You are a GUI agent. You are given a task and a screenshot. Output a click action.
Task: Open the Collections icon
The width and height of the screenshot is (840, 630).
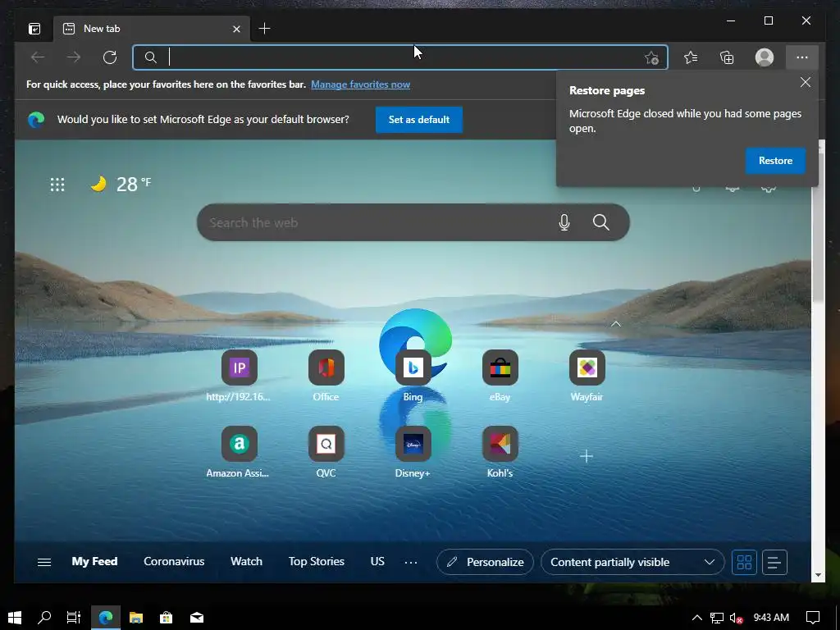click(x=727, y=57)
